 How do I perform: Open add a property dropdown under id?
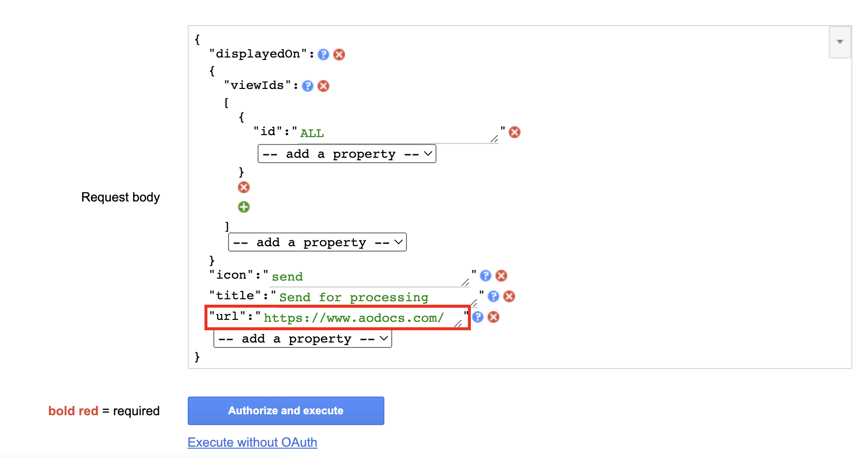[347, 154]
